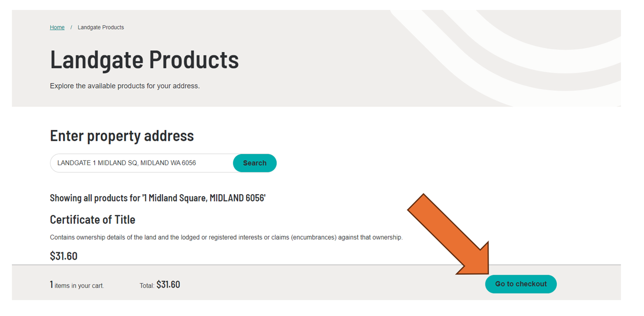644x316 pixels.
Task: Click the 'Total:' label in cart bar
Action: pos(147,286)
